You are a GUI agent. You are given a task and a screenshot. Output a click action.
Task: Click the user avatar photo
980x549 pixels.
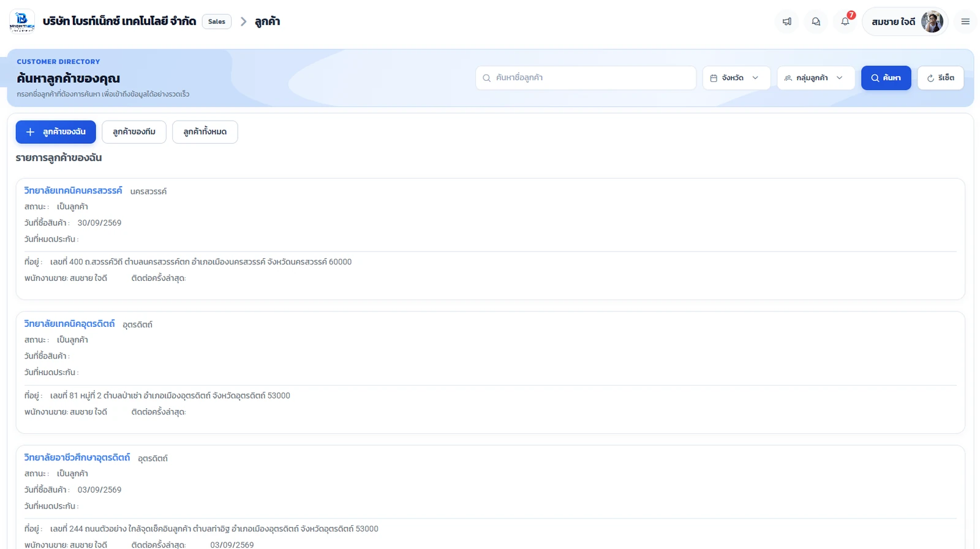coord(932,21)
